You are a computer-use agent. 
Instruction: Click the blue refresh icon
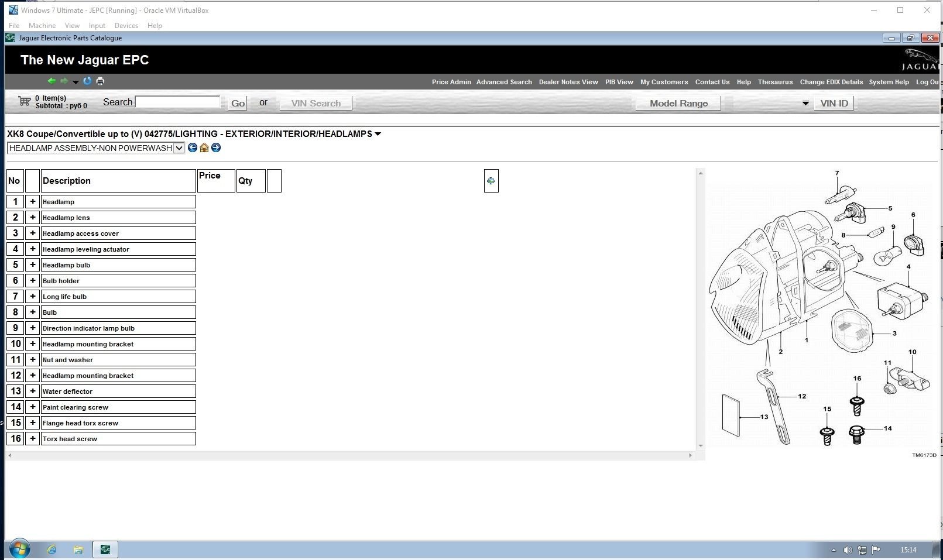tap(87, 81)
